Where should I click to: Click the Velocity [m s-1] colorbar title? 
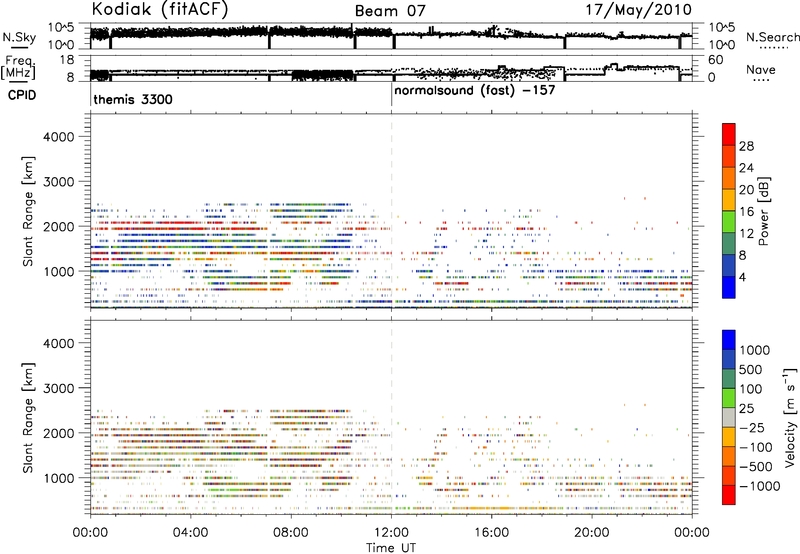[x=790, y=417]
